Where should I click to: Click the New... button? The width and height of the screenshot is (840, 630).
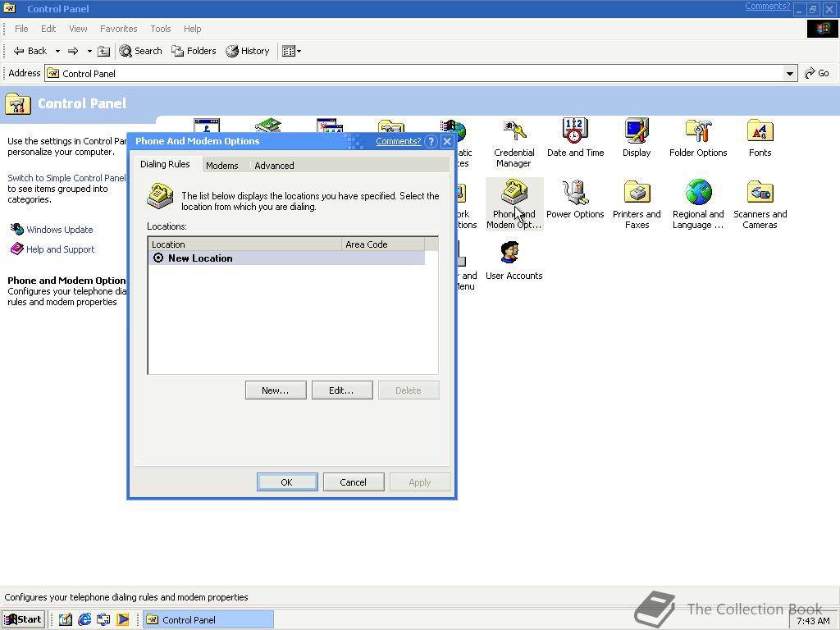276,390
